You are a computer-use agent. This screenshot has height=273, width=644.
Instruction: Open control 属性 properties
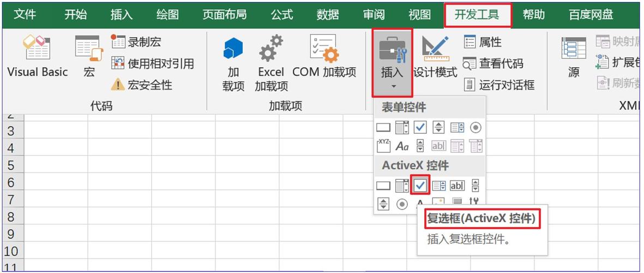[x=483, y=41]
